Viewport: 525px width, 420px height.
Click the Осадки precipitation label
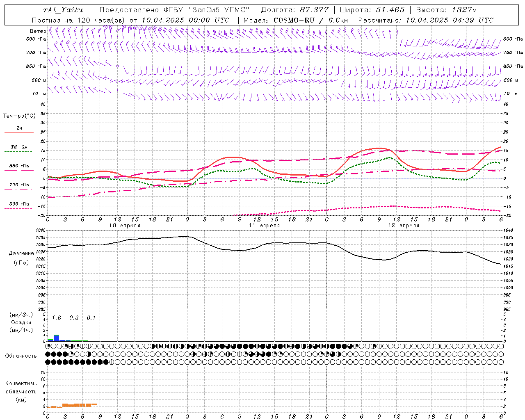(21, 322)
